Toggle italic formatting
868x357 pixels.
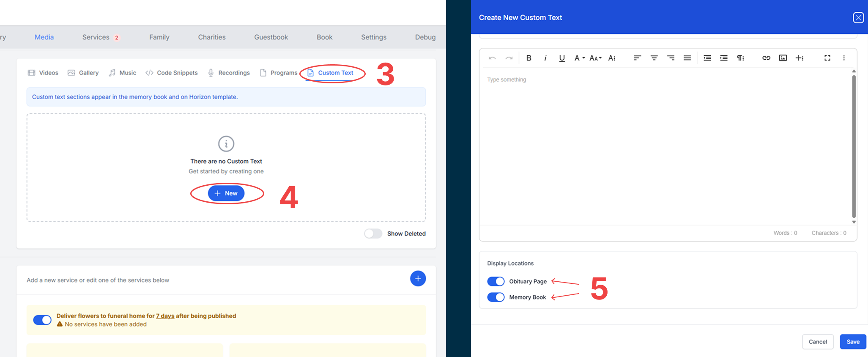[x=545, y=58]
